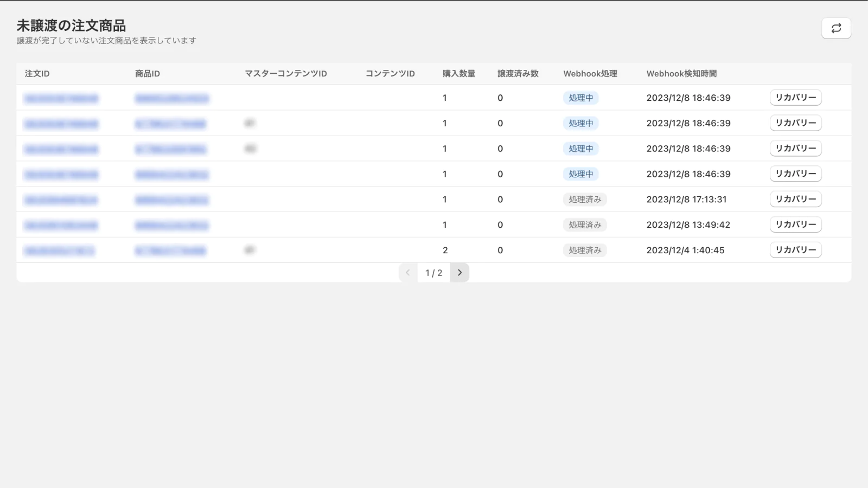Click リカバリー for the 2023/12/4 row
The width and height of the screenshot is (868, 488).
point(795,250)
